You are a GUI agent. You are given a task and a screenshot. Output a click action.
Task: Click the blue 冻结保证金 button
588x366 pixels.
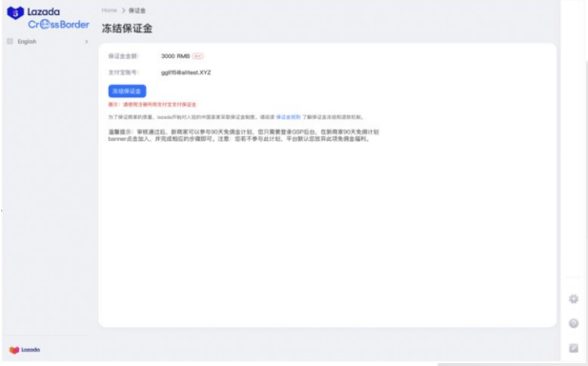tap(127, 91)
